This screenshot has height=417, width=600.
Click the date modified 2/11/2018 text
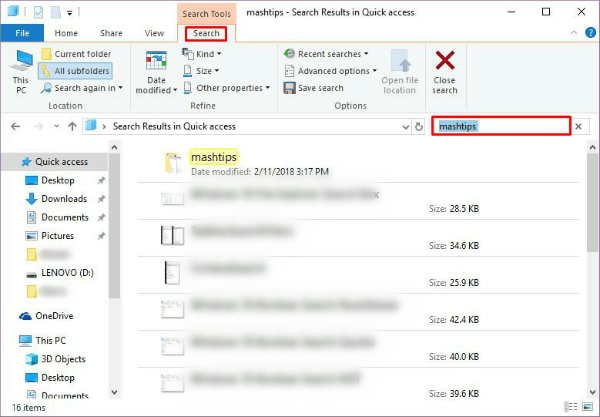[291, 172]
